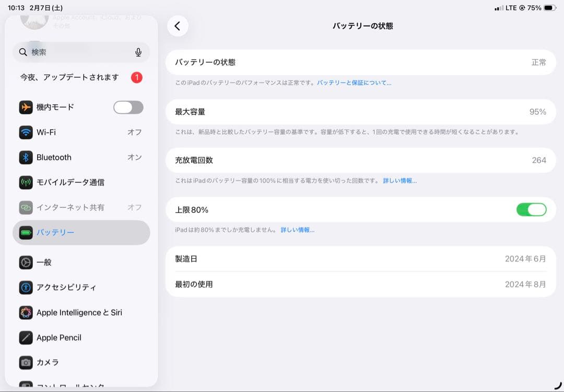Select the アクセシビリティ settings icon
The width and height of the screenshot is (564, 392).
click(x=26, y=287)
